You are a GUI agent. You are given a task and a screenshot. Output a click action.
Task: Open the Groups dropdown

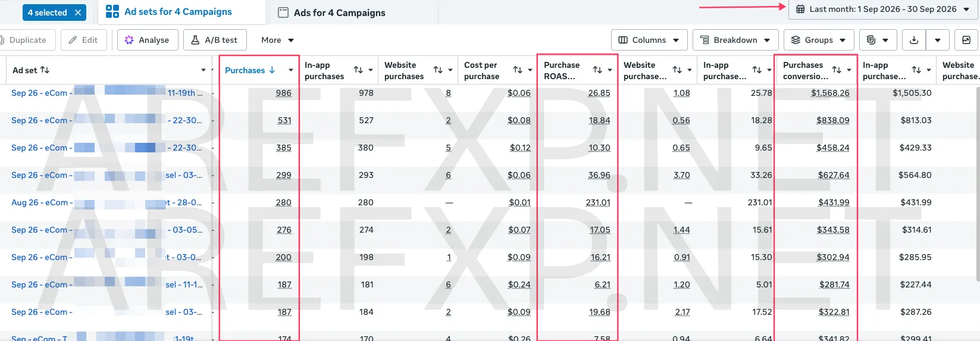[x=819, y=40]
